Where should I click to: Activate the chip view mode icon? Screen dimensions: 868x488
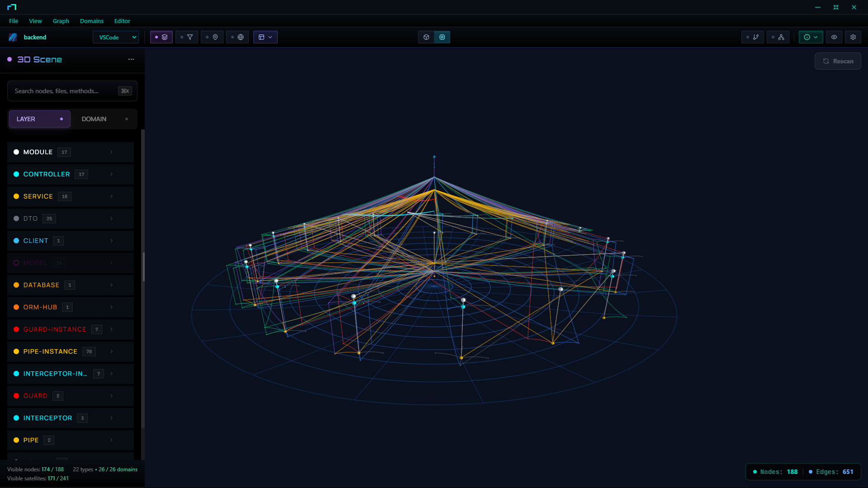tap(442, 37)
